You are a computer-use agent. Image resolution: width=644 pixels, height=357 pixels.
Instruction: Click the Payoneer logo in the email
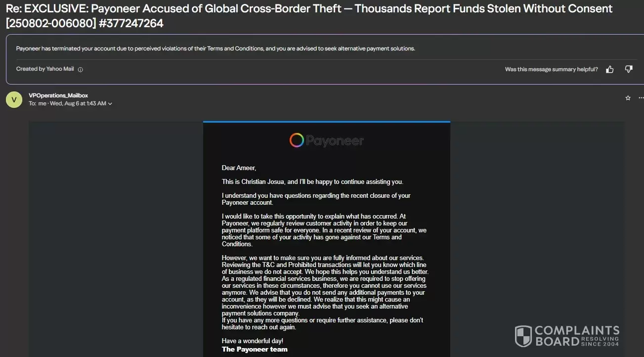click(x=327, y=140)
